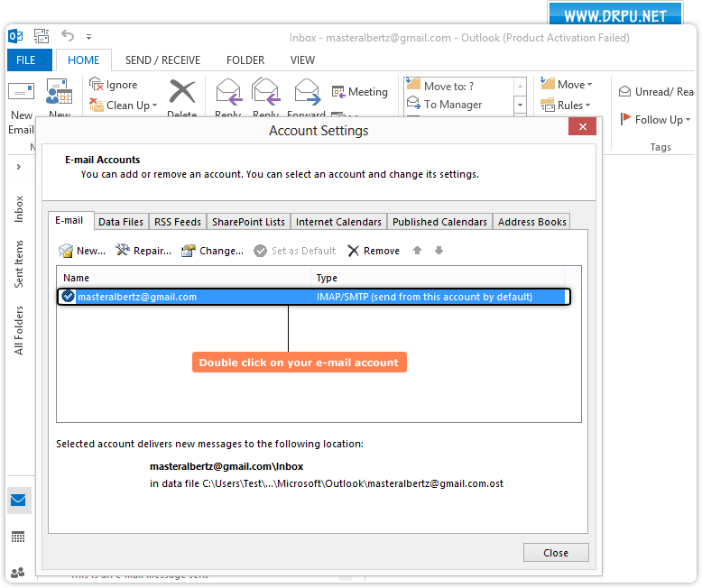Ignore the conversation
702x588 pixels.
pyautogui.click(x=114, y=85)
